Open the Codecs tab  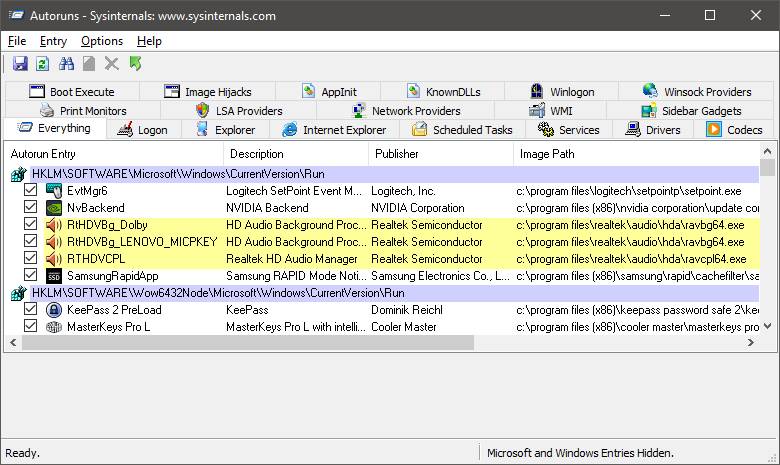(x=735, y=130)
